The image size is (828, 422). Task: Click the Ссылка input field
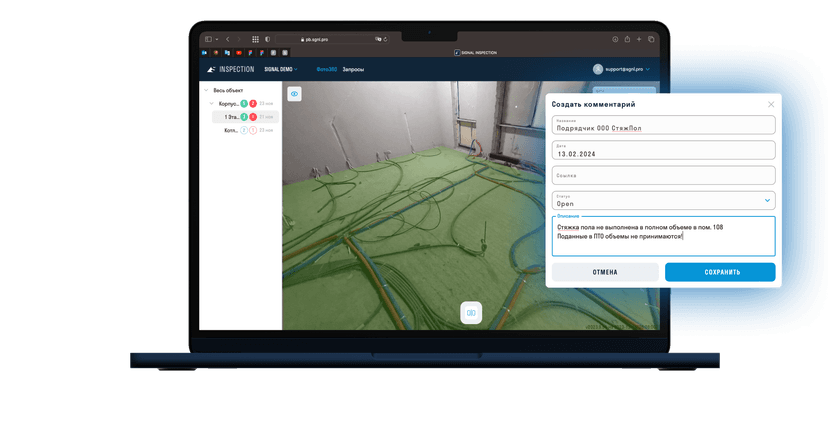click(663, 175)
